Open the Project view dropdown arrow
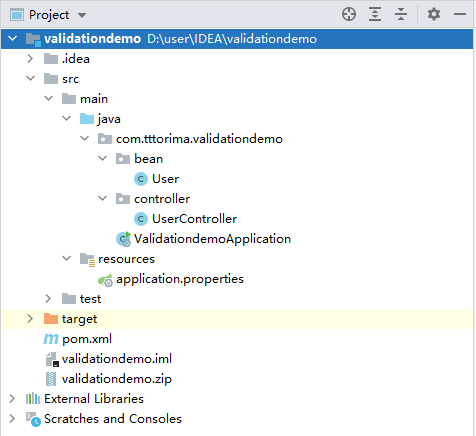This screenshot has width=476, height=436. (x=82, y=15)
